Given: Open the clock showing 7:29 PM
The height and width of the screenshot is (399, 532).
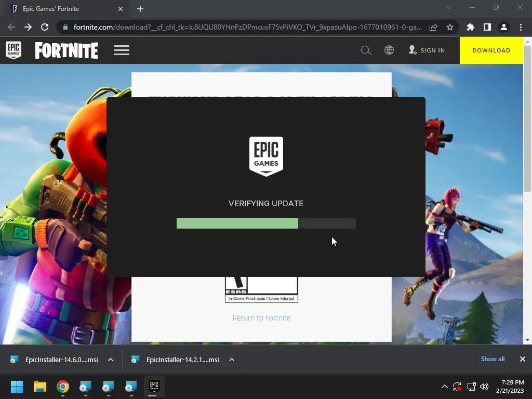Looking at the screenshot, I should (510, 387).
